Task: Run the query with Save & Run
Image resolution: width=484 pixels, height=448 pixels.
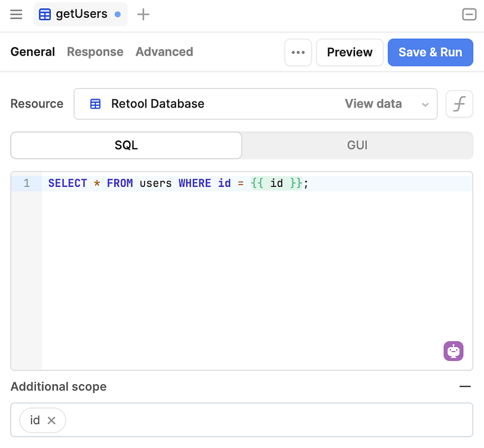Action: (x=430, y=52)
